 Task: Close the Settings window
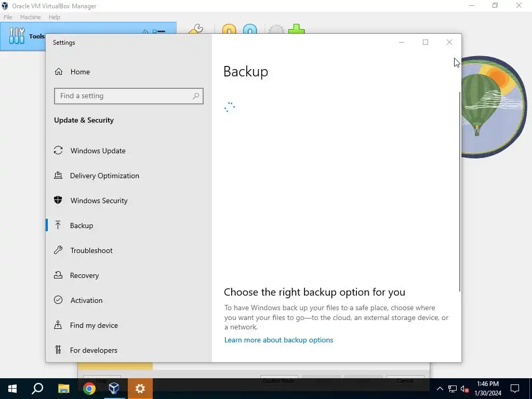(449, 42)
